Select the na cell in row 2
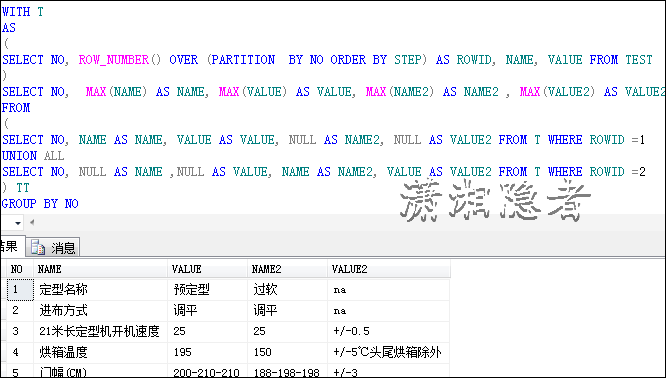This screenshot has height=378, width=666. click(x=389, y=310)
